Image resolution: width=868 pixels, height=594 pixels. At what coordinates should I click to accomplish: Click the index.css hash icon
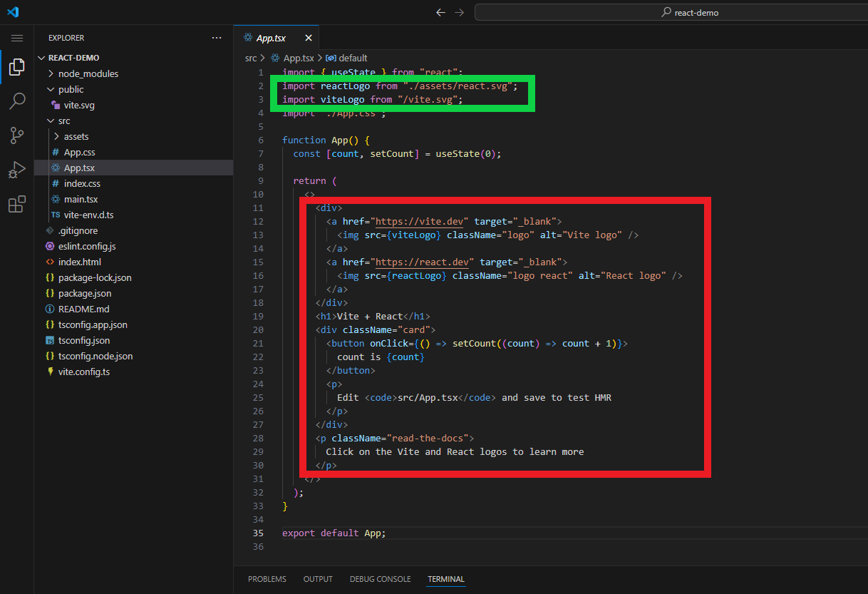pos(56,183)
